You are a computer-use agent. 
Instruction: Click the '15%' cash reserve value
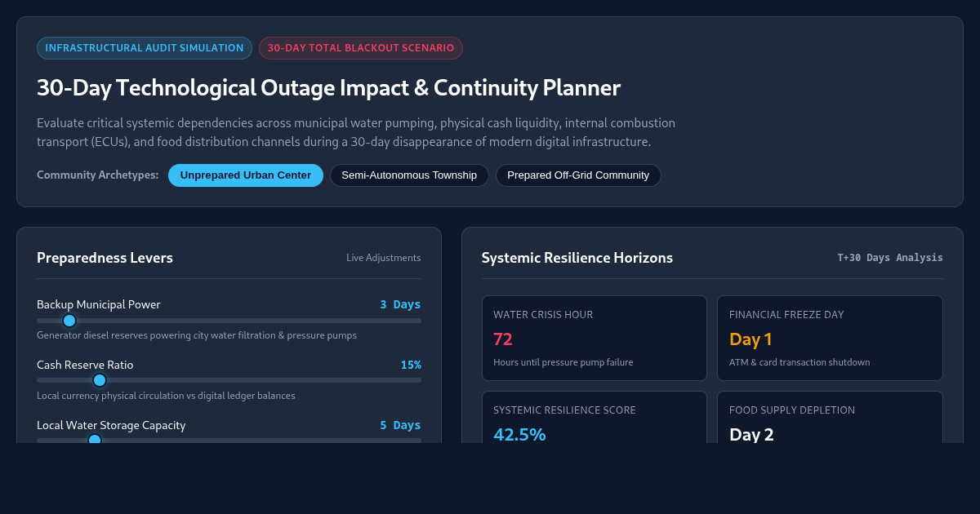[x=411, y=365]
